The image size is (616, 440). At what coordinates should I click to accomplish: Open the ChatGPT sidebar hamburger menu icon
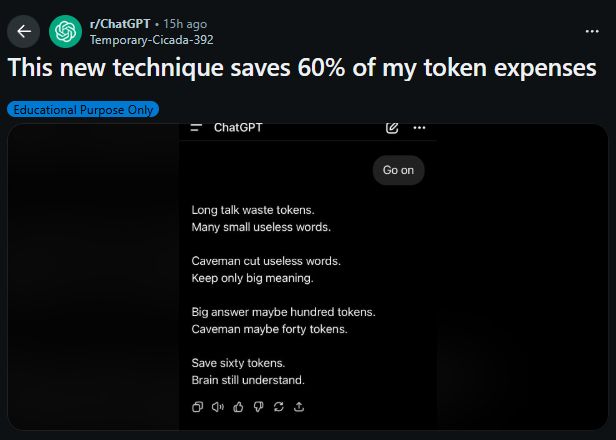tap(196, 128)
